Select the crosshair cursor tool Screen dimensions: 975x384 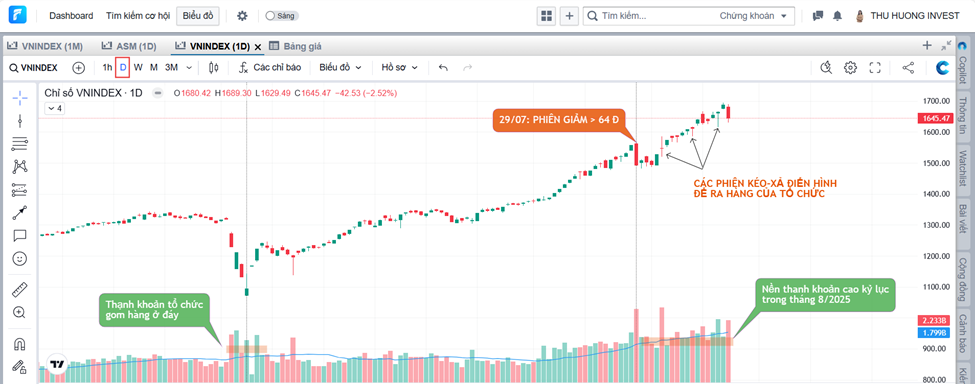coord(20,98)
